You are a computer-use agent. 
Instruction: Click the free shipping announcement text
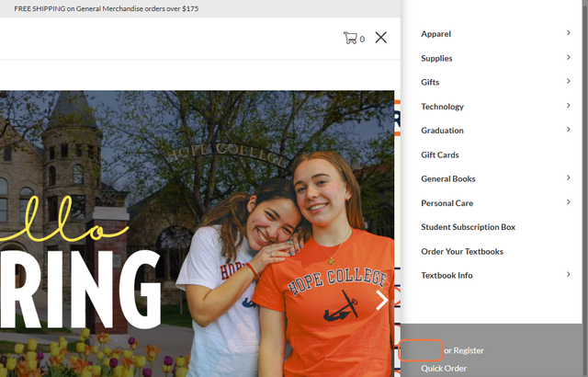click(107, 8)
